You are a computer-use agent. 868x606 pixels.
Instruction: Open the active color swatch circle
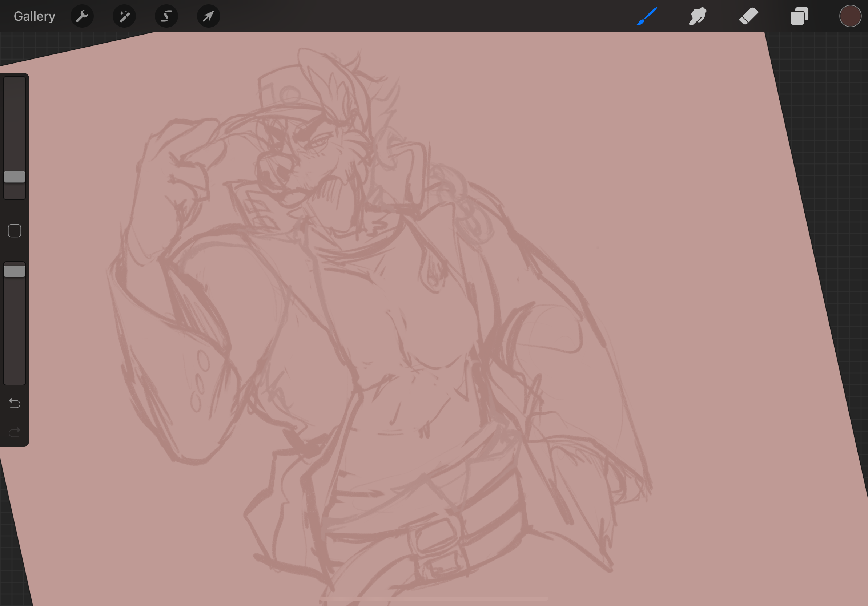(x=850, y=16)
